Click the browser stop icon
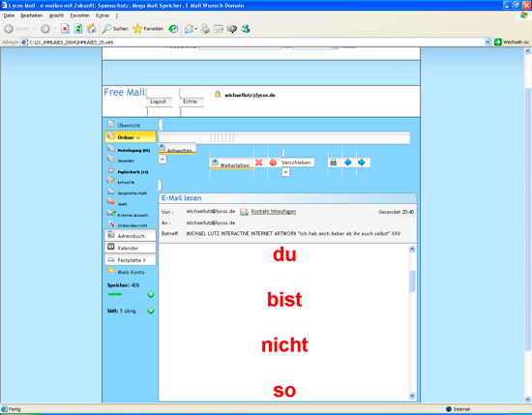Image resolution: width=532 pixels, height=415 pixels. [x=65, y=29]
